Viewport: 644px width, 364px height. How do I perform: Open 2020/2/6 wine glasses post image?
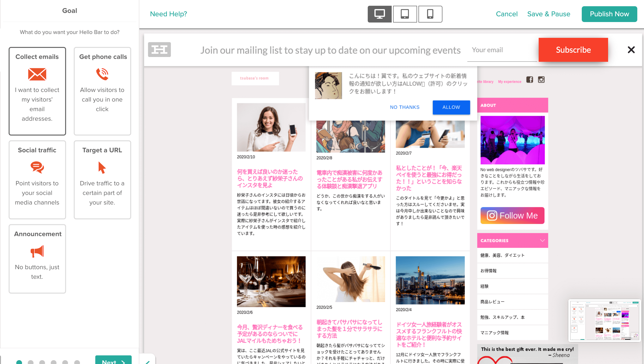point(271,281)
